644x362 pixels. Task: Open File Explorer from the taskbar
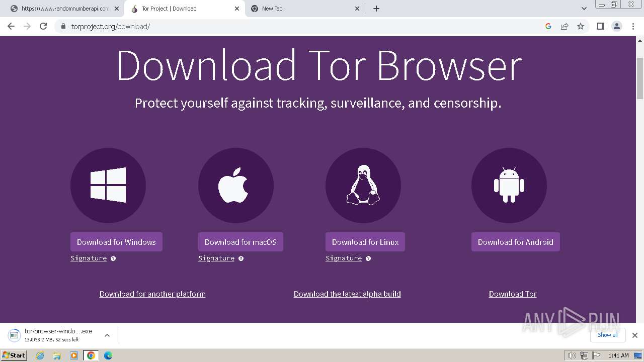(57, 355)
